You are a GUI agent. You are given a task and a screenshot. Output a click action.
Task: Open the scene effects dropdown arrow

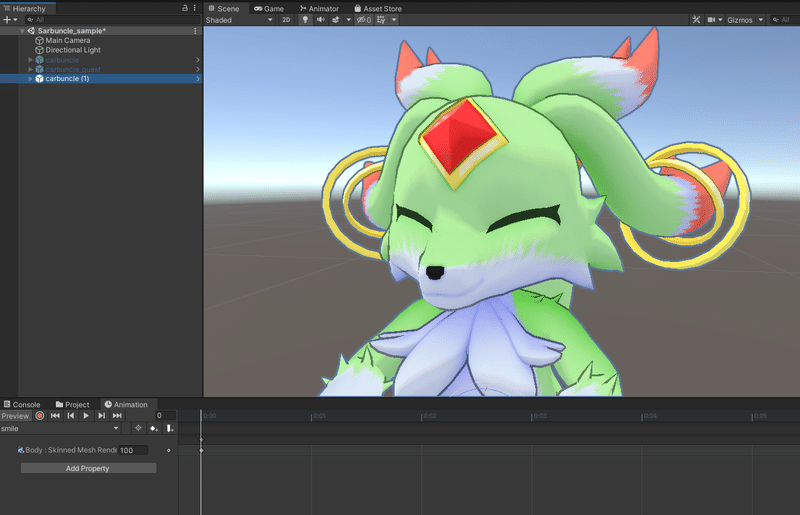(x=348, y=20)
